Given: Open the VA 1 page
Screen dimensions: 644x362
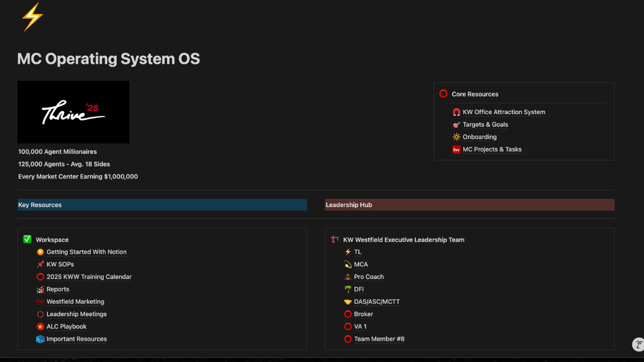Looking at the screenshot, I should [x=360, y=326].
